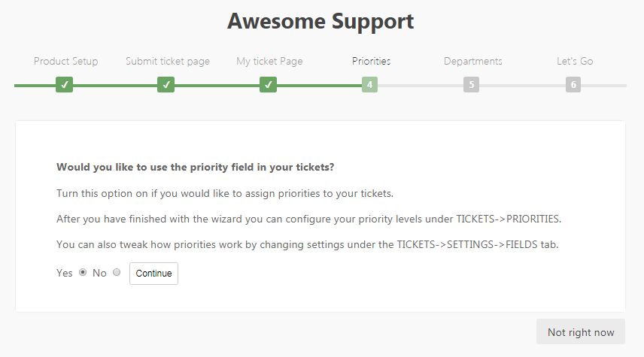Click the Product Setup checkmark step icon
The image size is (644, 357).
point(65,85)
